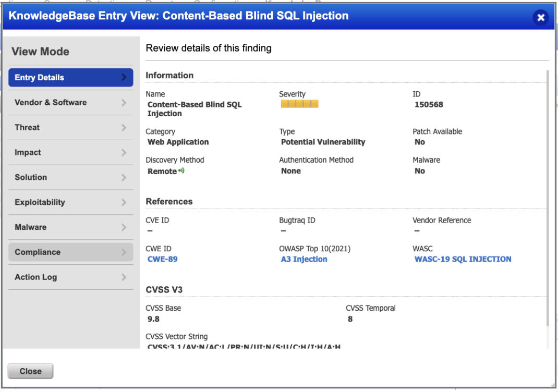Click the Exploitability chevron arrow
The image size is (558, 392).
(x=124, y=202)
